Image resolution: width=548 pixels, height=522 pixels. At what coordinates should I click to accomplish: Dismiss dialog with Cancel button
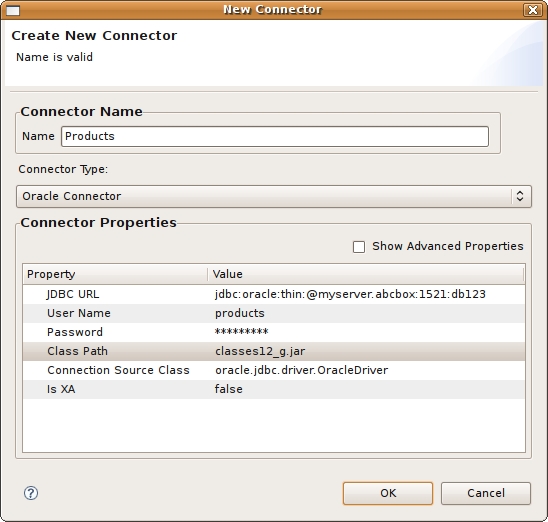[x=486, y=493]
